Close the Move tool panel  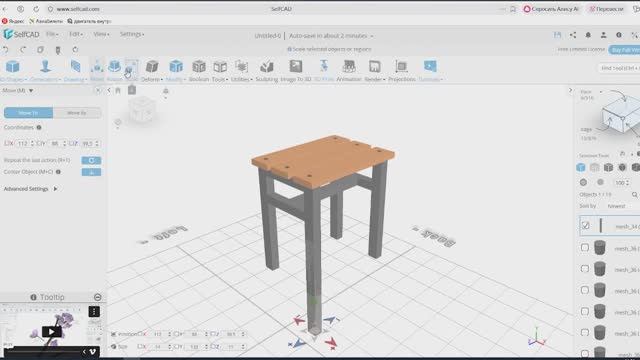pos(98,90)
